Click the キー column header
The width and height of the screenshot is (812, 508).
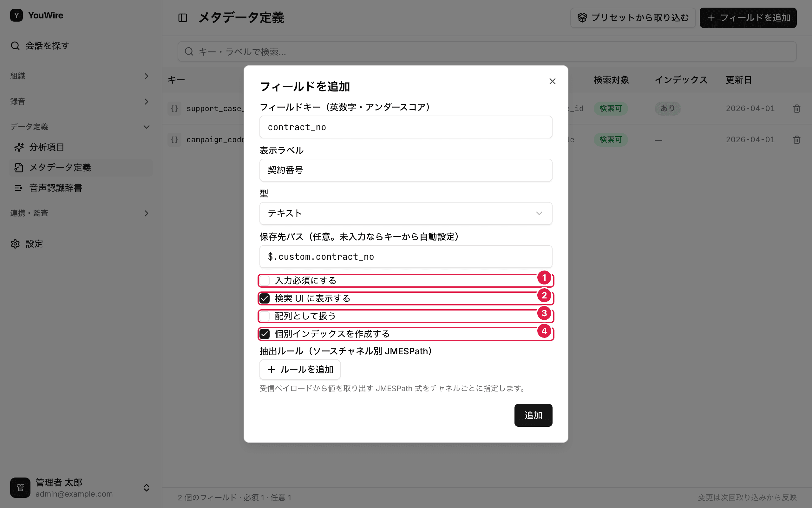coord(176,80)
